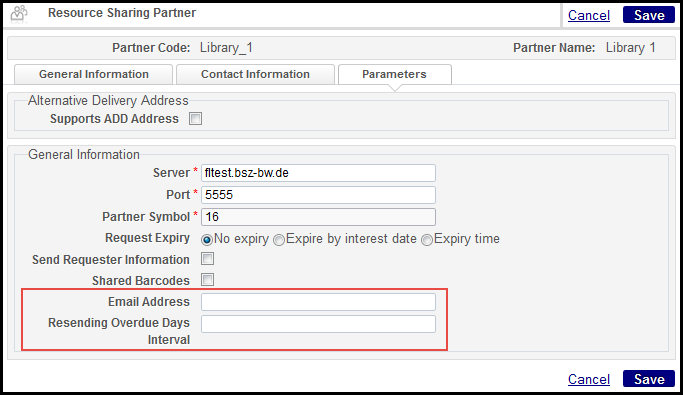
Task: Click the bottom Cancel link
Action: tap(588, 379)
